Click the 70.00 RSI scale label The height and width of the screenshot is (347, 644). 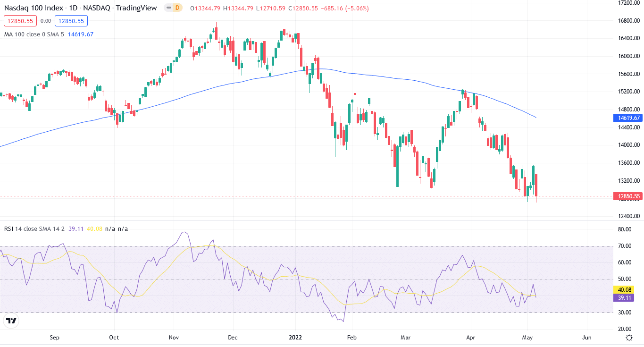tap(624, 246)
